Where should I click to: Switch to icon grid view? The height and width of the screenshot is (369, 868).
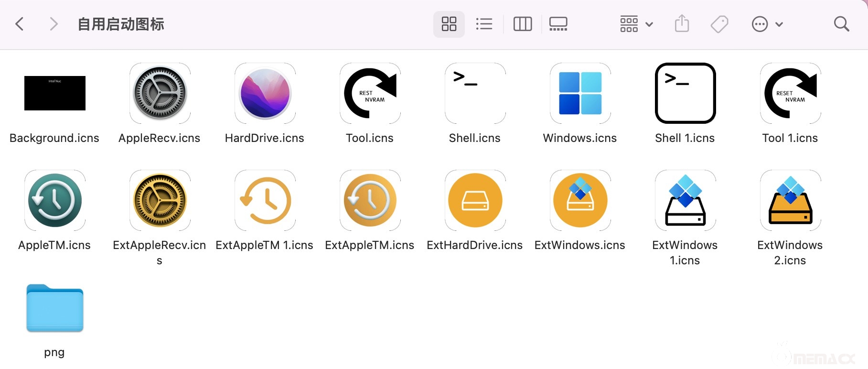pyautogui.click(x=449, y=24)
